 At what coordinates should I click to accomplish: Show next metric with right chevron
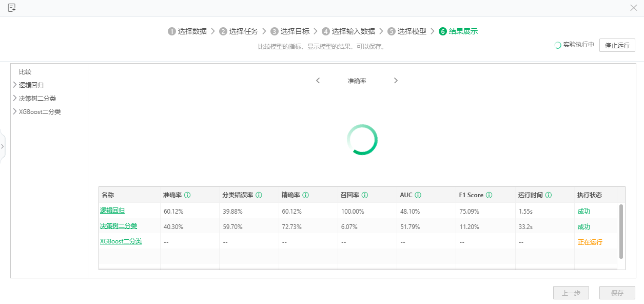pyautogui.click(x=396, y=81)
